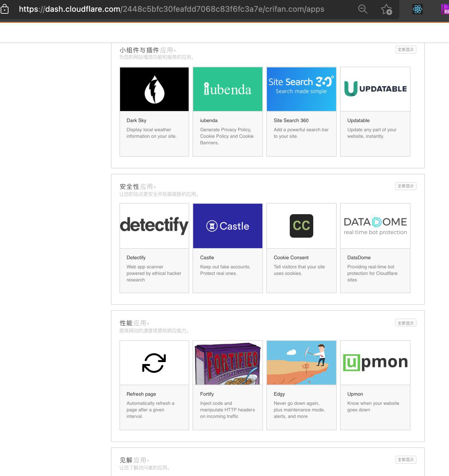Show all security apps
Image resolution: width=449 pixels, height=476 pixels.
(406, 186)
